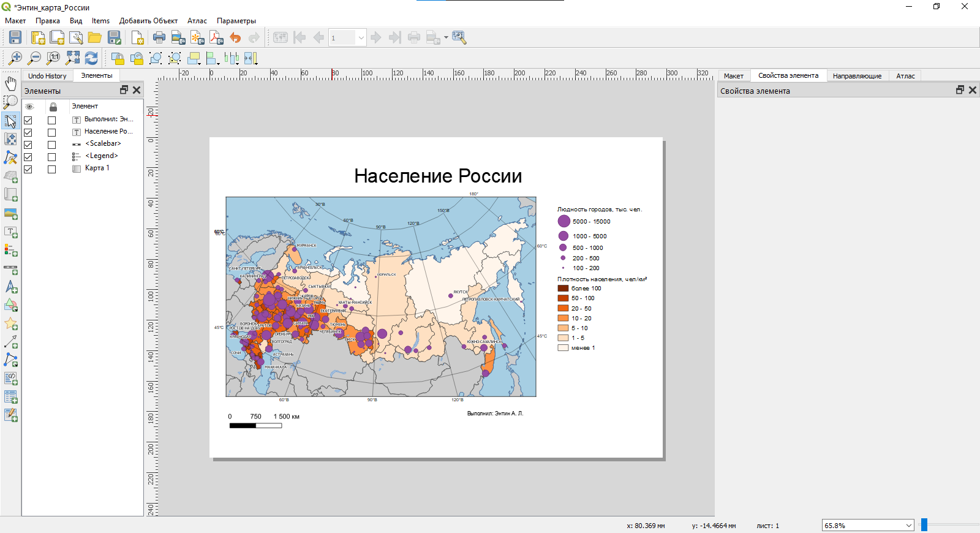Create a new layout
This screenshot has width=980, height=533.
(38, 37)
